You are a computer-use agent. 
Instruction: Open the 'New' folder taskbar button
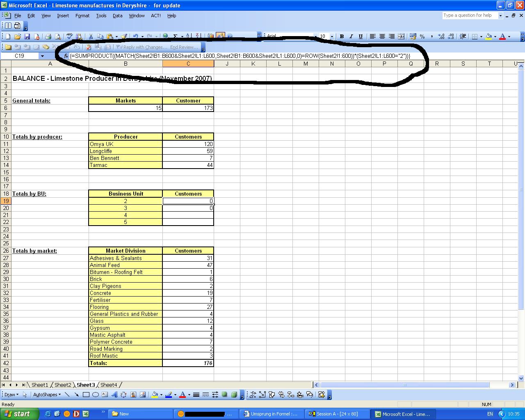[x=140, y=414]
